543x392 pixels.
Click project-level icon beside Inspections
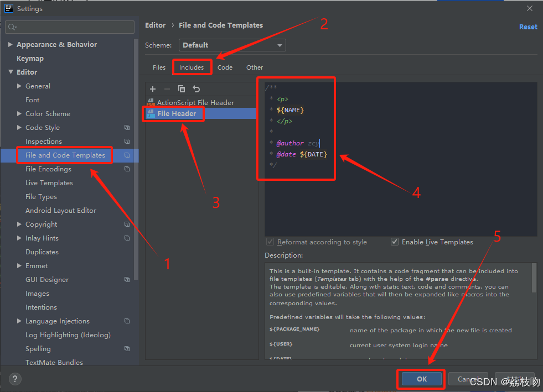127,141
